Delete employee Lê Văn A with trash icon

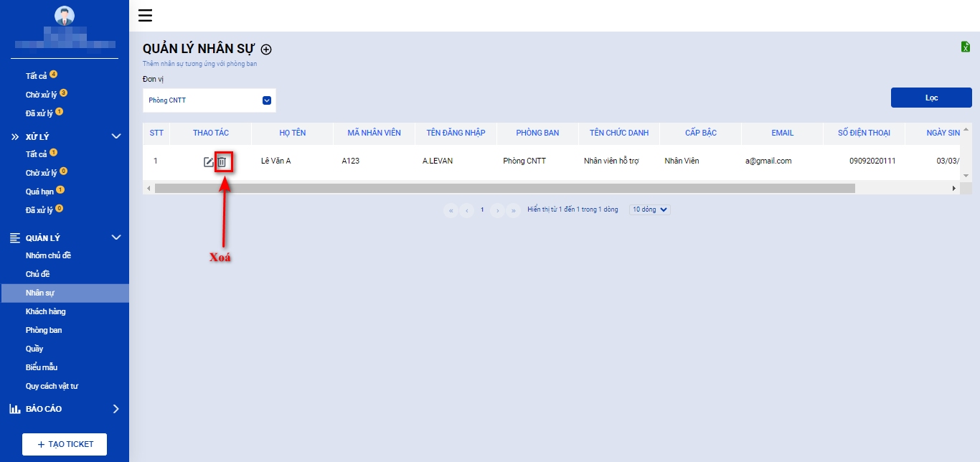[222, 161]
